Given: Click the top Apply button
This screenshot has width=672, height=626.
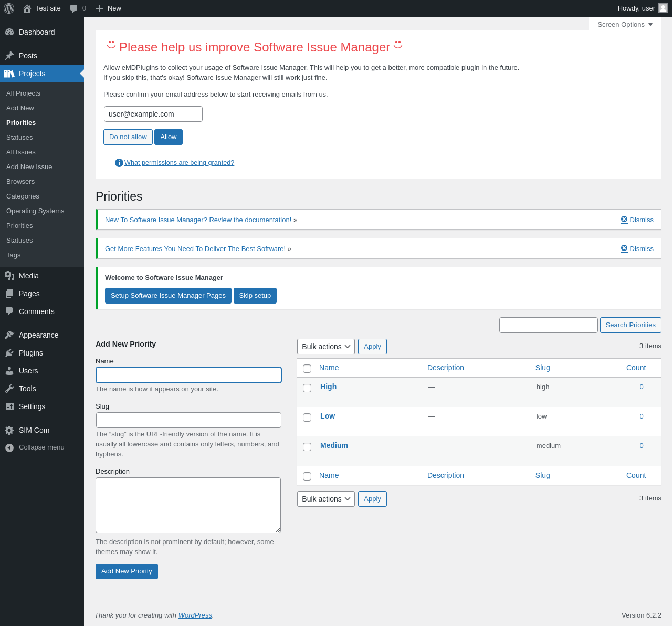Looking at the screenshot, I should point(372,347).
